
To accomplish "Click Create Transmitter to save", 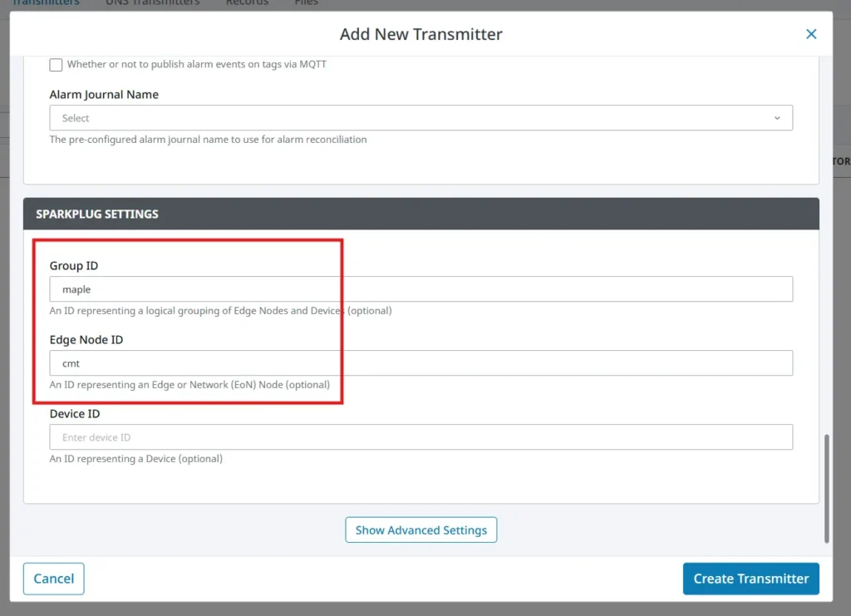I will (x=750, y=579).
